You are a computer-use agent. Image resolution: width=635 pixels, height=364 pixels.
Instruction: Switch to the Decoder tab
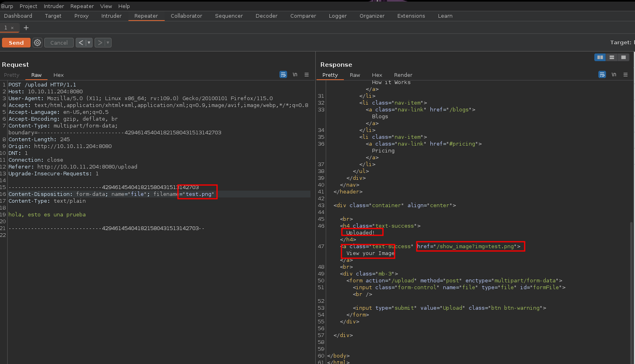coord(266,16)
